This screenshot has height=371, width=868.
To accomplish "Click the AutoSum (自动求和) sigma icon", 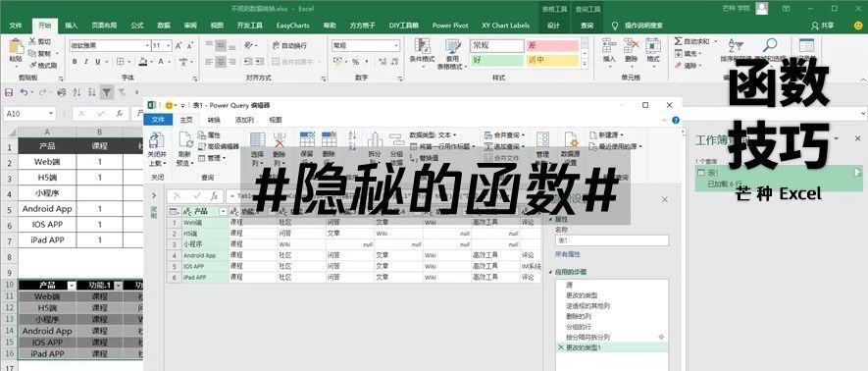I will click(678, 42).
